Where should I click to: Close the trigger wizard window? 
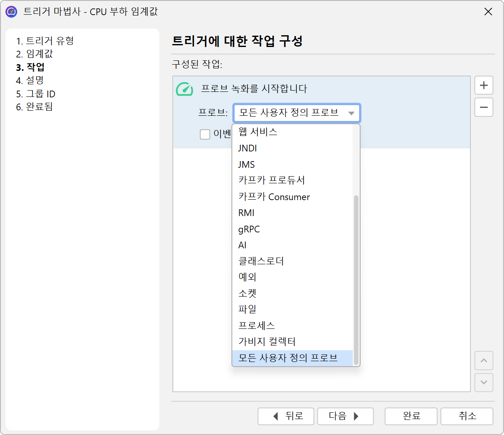click(488, 12)
